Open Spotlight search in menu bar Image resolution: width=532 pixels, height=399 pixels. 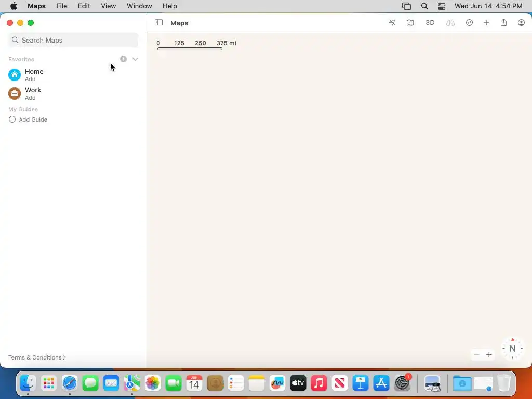424,6
